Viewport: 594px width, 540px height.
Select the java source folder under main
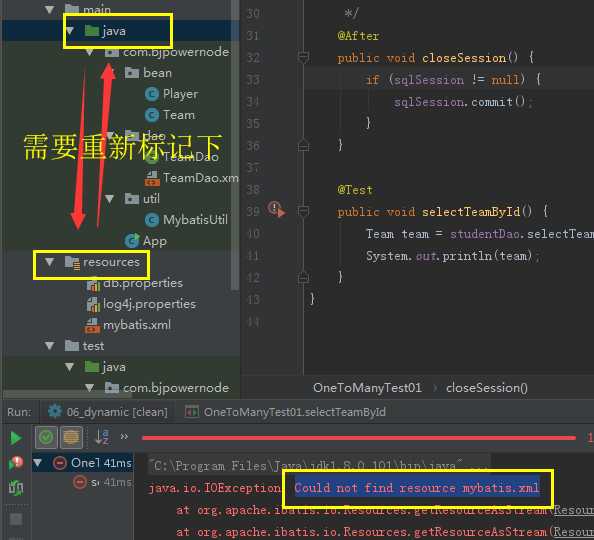[114, 31]
